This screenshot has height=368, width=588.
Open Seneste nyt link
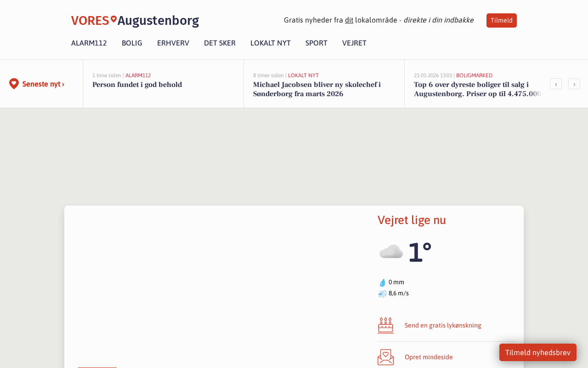(x=43, y=84)
